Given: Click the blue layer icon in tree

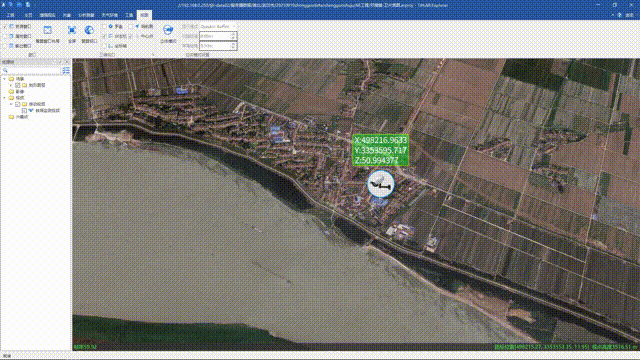Looking at the screenshot, I should click(31, 111).
